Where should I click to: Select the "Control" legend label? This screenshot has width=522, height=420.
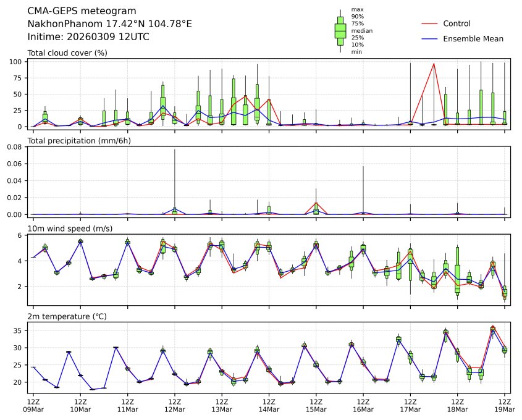pyautogui.click(x=457, y=24)
